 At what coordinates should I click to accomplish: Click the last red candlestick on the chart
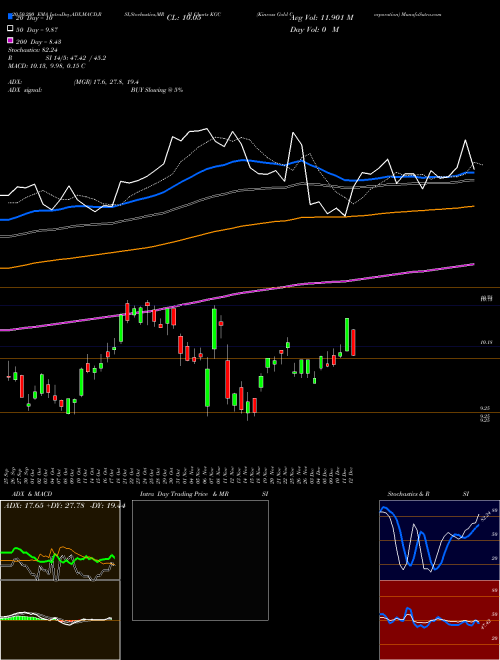click(354, 343)
